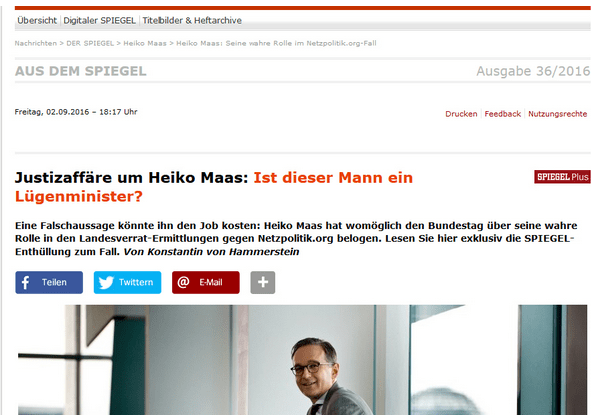The width and height of the screenshot is (591, 415).
Task: Share article via Facebook Teilen button
Action: tap(49, 282)
